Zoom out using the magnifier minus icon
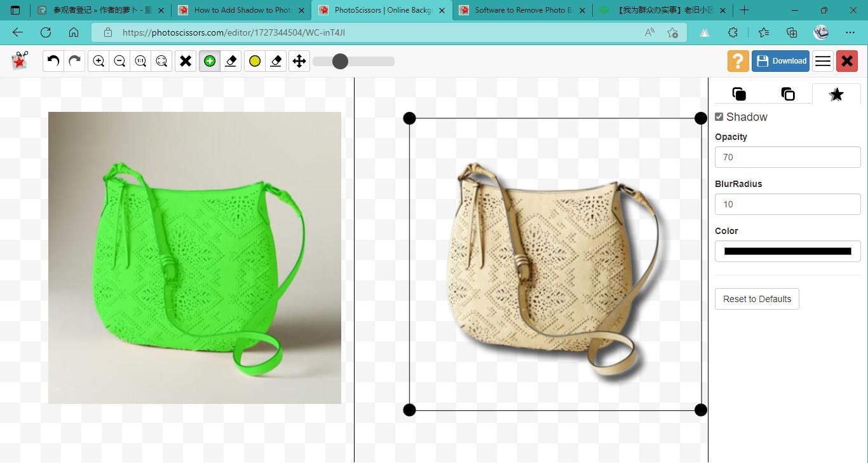This screenshot has width=868, height=463. 119,61
